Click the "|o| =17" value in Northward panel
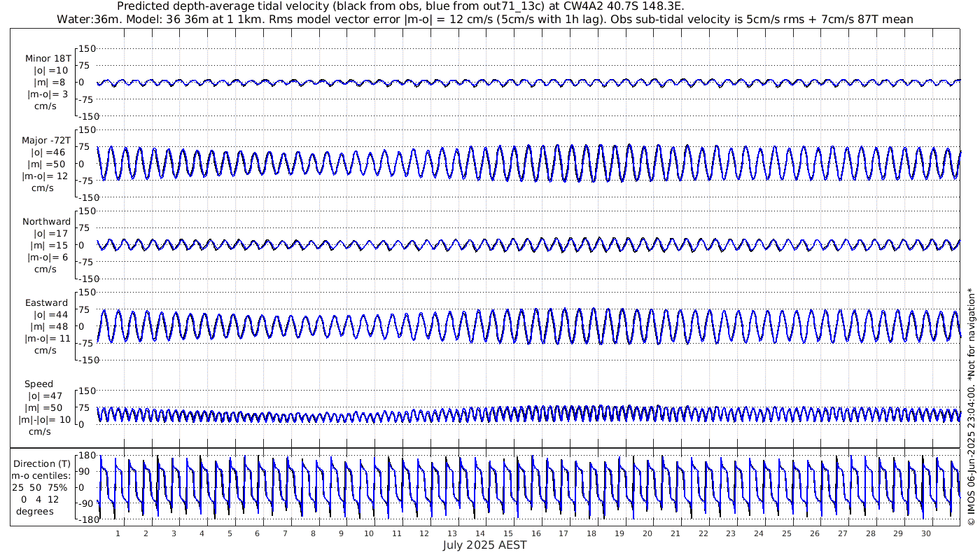The width and height of the screenshot is (980, 560). click(50, 233)
